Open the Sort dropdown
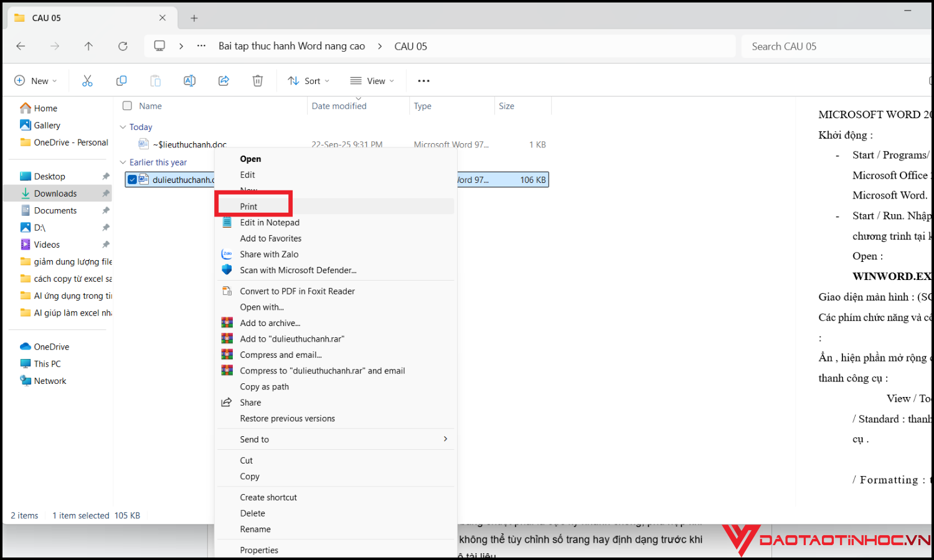Screen dimensions: 934x560 coord(309,81)
